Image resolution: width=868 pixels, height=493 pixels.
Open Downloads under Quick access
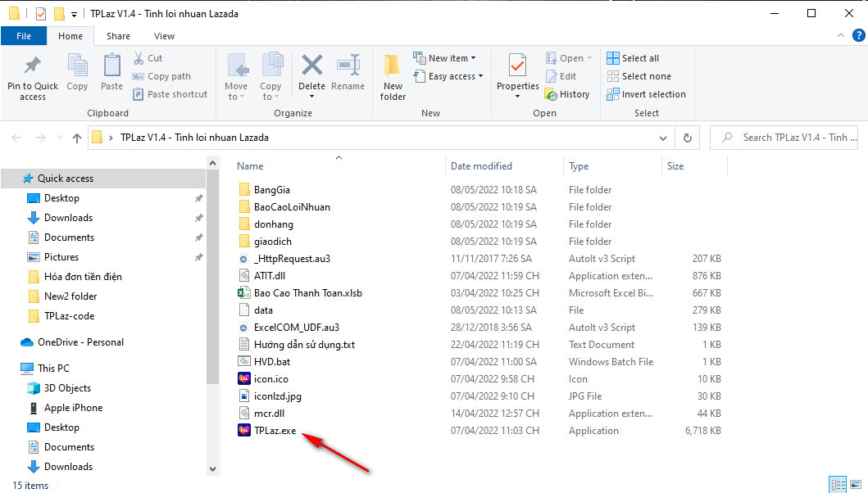[68, 218]
